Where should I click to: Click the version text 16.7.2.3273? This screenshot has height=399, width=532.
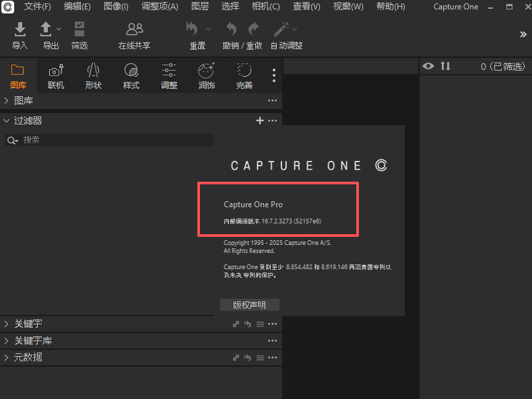[x=277, y=221]
